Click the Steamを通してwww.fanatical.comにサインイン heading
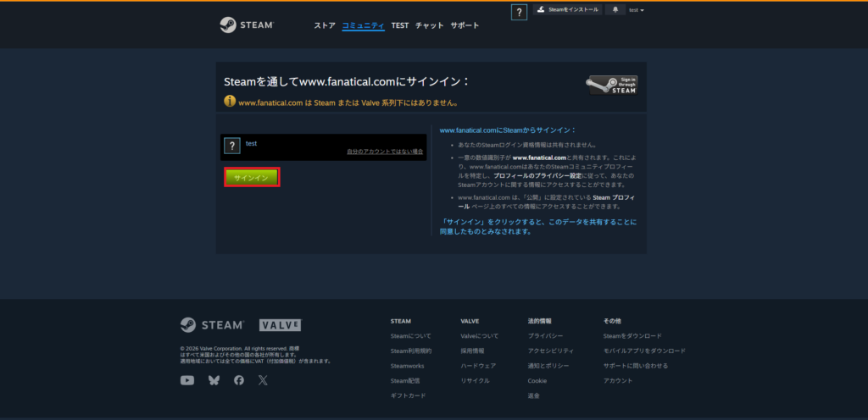The height and width of the screenshot is (420, 868). tap(347, 82)
